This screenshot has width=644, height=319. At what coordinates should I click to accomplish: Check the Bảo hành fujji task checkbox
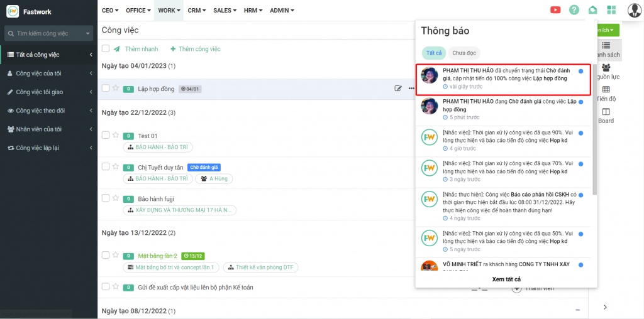[106, 198]
